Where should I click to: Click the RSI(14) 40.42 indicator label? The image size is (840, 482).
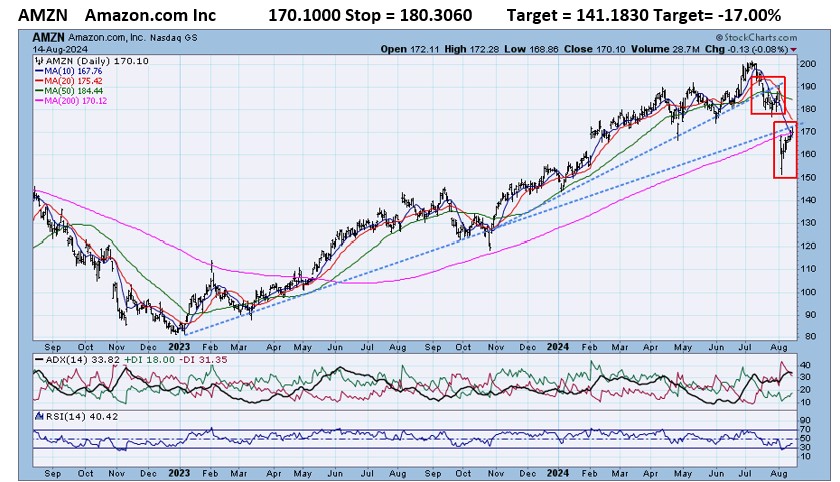(81, 416)
